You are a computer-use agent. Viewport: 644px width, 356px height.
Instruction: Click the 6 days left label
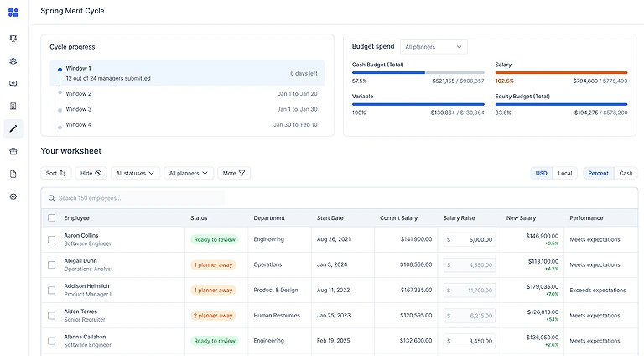point(304,74)
